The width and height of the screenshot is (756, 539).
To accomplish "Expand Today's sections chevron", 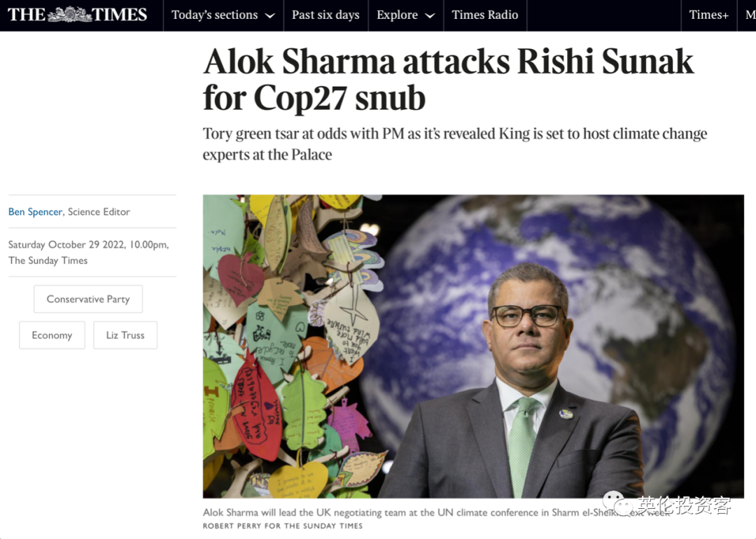I will (x=270, y=16).
